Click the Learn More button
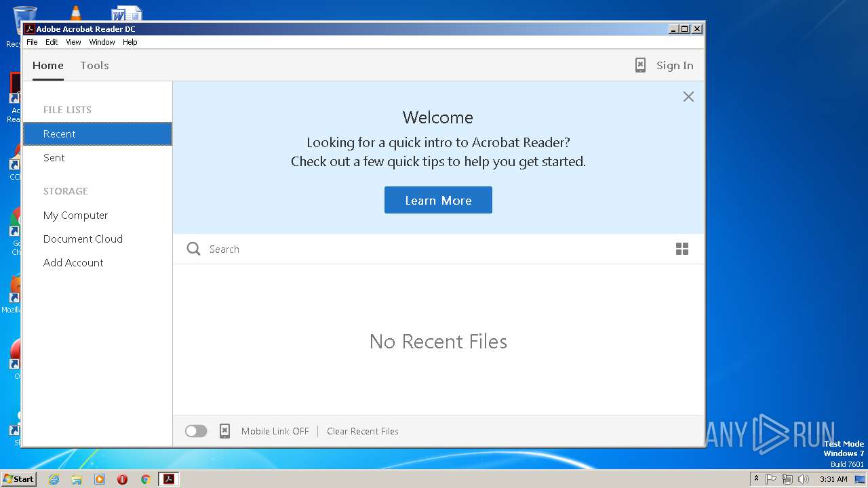868x488 pixels. [x=438, y=200]
